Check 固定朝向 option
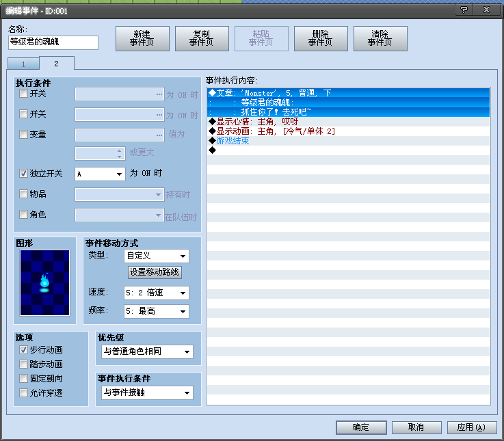This screenshot has width=504, height=441. click(23, 379)
